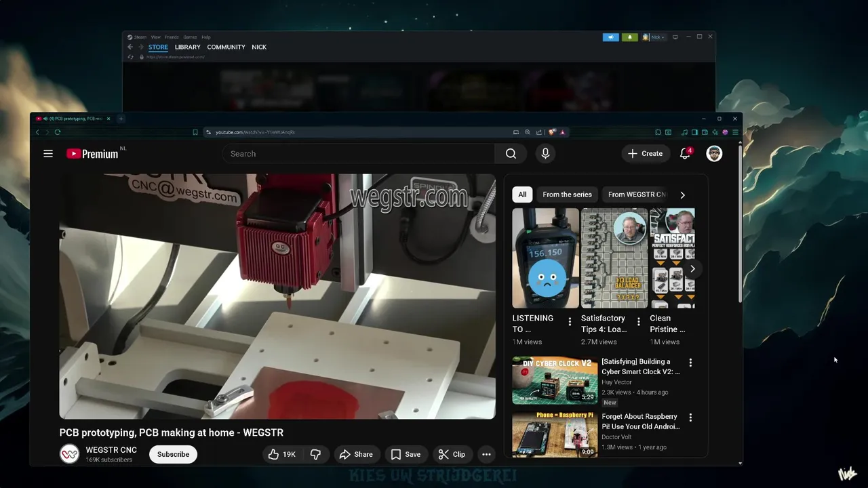Viewport: 868px width, 488px height.
Task: Switch to Steam COMMUNITY tab
Action: tap(226, 47)
